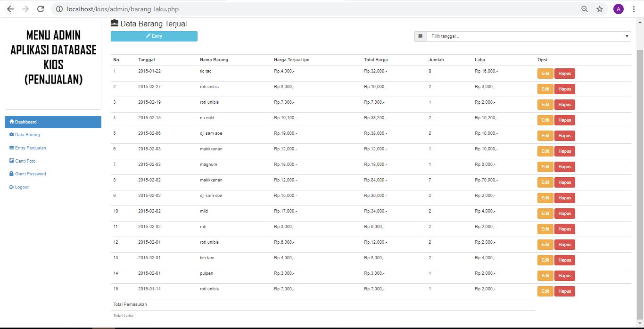This screenshot has width=644, height=329.
Task: Expand the Pilih tanggal dropdown
Action: tap(528, 36)
